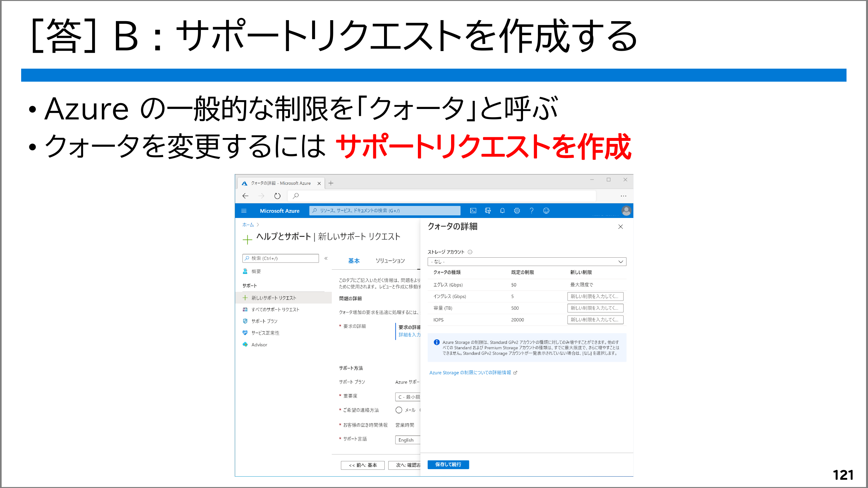Collapse the sidebar with double chevron
The height and width of the screenshot is (488, 868).
(326, 258)
